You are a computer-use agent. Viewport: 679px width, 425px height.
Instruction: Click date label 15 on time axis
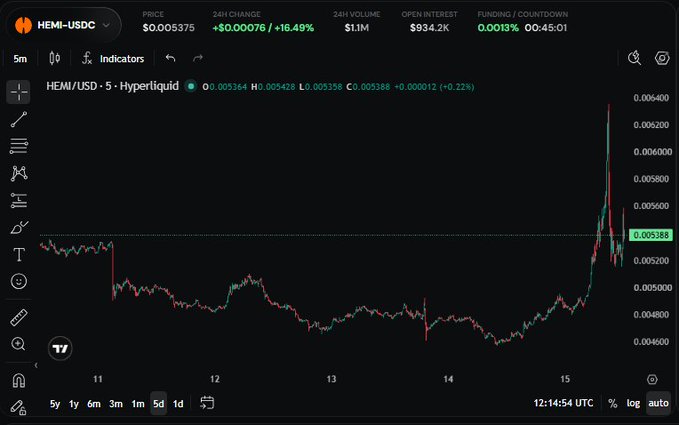(x=565, y=379)
